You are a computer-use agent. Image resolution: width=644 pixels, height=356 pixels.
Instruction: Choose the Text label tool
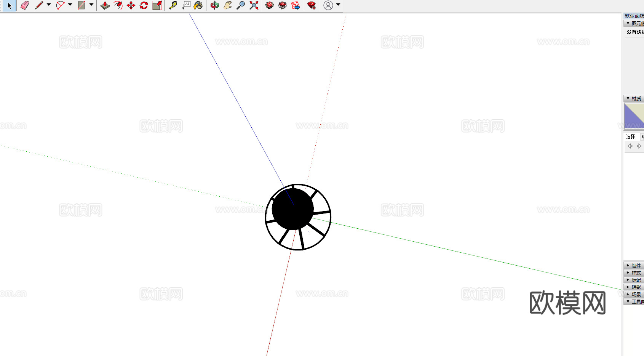coord(186,5)
